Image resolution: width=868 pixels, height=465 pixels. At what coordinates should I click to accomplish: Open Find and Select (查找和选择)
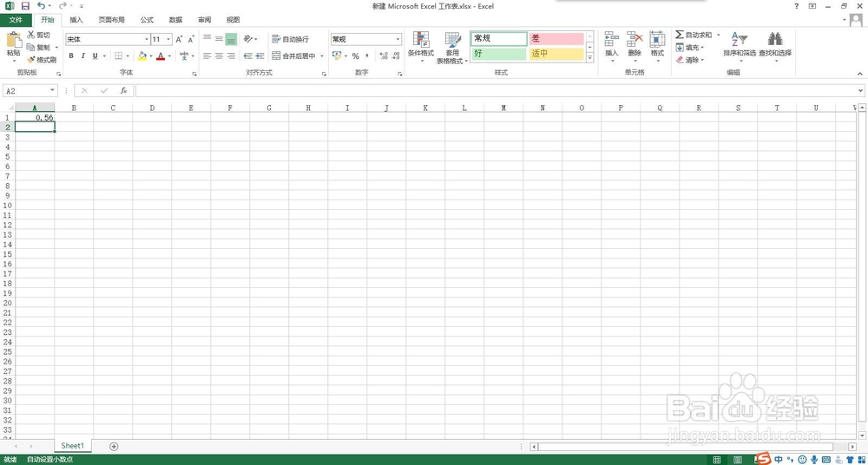[x=775, y=45]
